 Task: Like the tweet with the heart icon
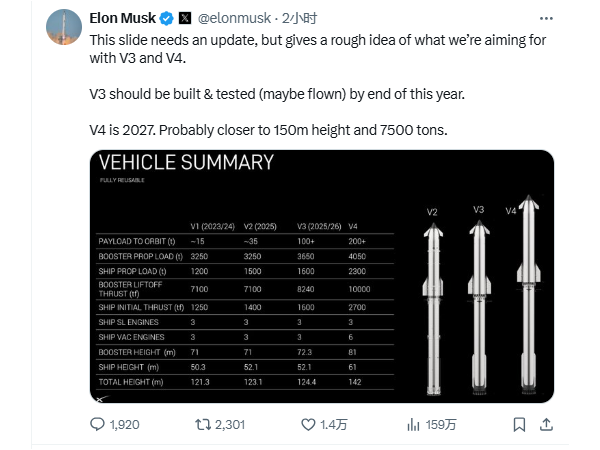[308, 424]
